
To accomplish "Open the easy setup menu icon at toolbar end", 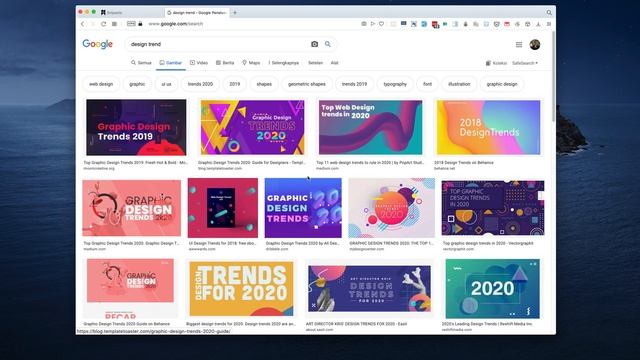I will (549, 24).
